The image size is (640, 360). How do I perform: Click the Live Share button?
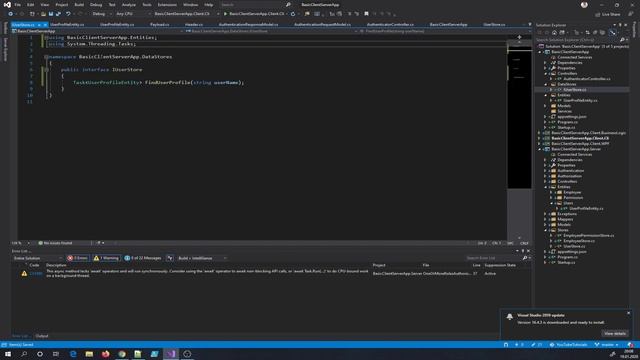(x=608, y=14)
